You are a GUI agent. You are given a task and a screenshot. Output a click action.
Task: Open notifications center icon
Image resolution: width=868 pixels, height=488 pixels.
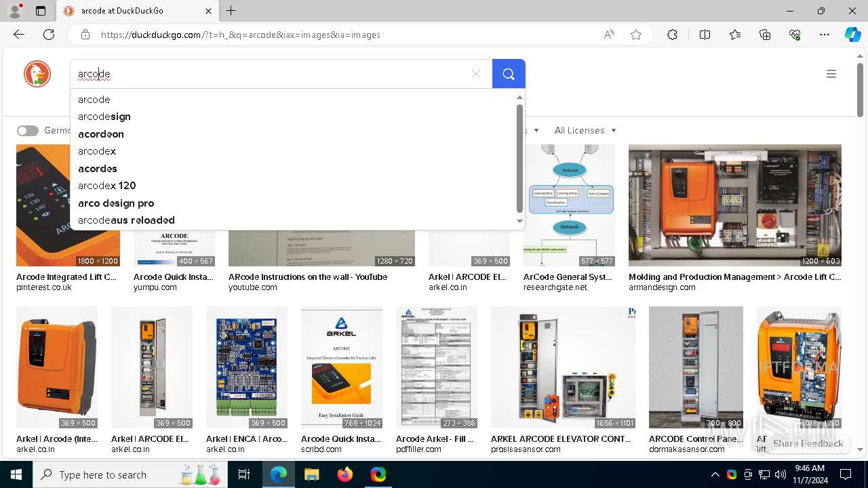[x=846, y=474]
